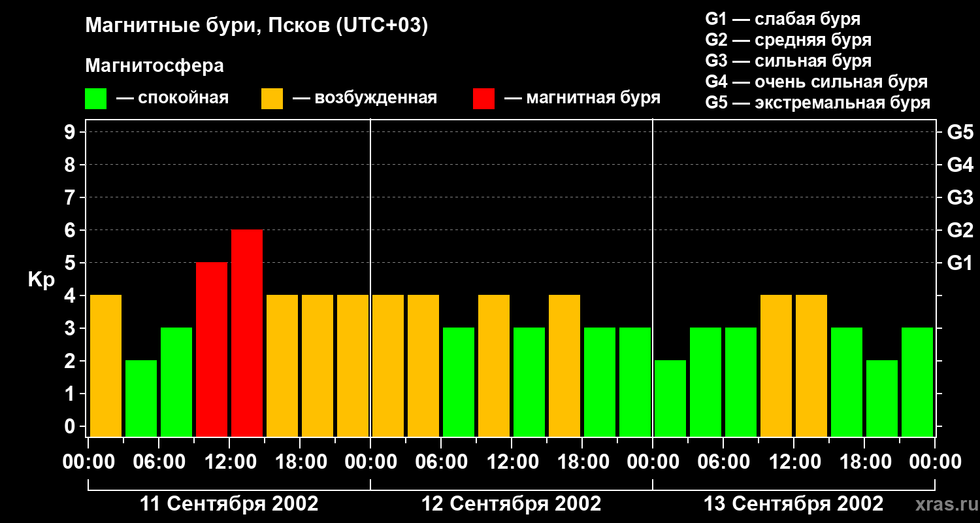Click the 12 September bar between 15:00 and 18:00
The height and width of the screenshot is (523, 980).
click(564, 365)
